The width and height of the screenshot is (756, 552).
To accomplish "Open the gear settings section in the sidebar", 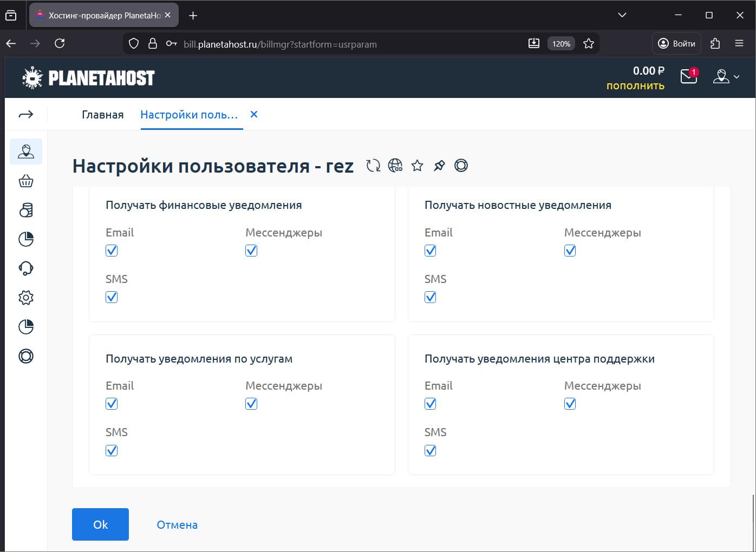I will (x=26, y=298).
